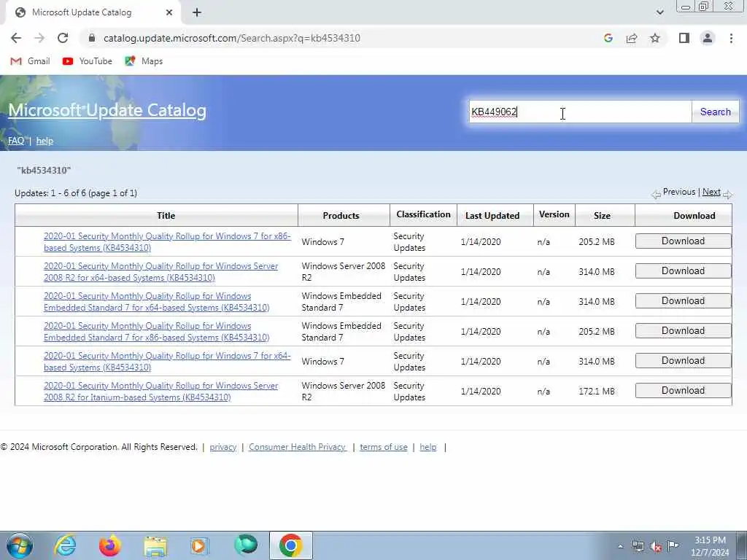Image resolution: width=747 pixels, height=560 pixels.
Task: Open Embedded Standard 7 x86 rollup link
Action: [x=157, y=332]
